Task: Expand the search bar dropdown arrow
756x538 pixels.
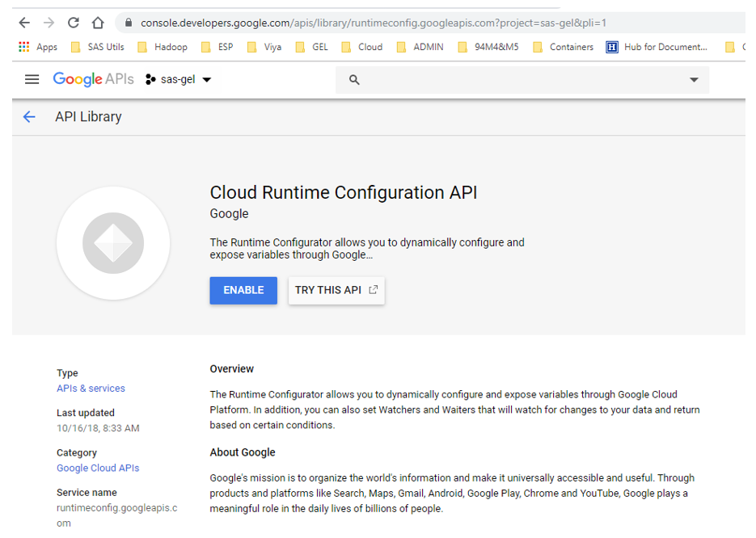Action: click(x=693, y=80)
